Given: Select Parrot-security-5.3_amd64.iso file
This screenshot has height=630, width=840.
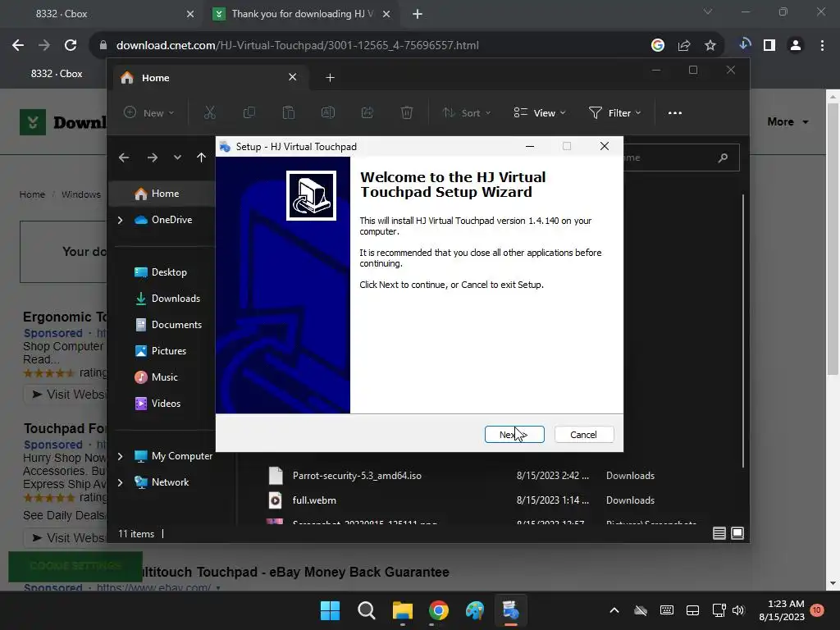Looking at the screenshot, I should click(357, 476).
